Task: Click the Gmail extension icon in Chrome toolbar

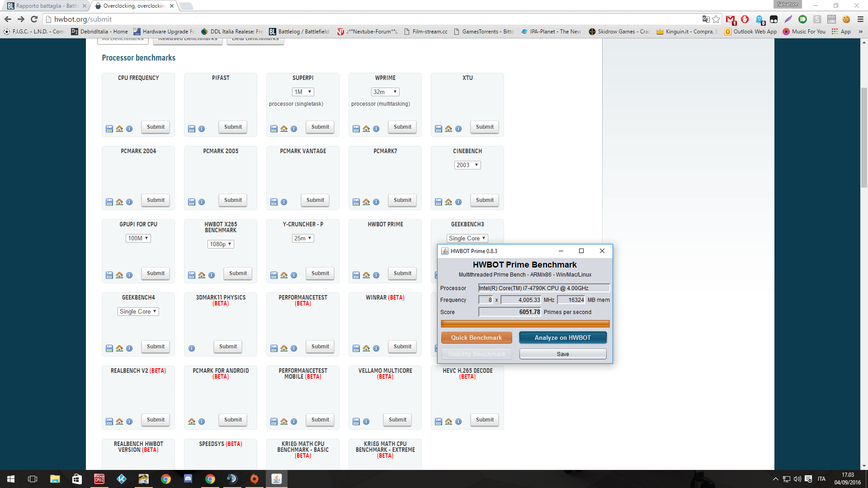Action: [731, 19]
